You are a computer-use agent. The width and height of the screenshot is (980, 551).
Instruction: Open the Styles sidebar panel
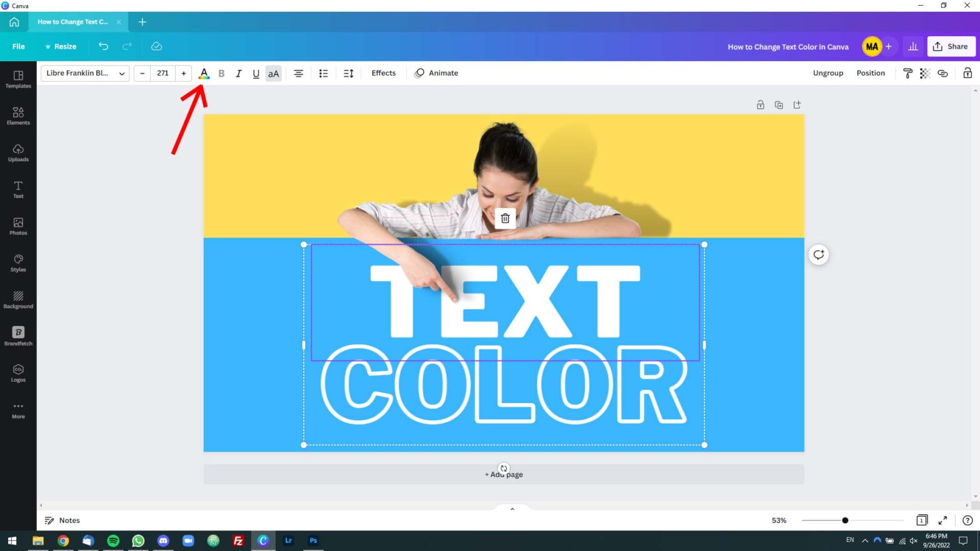point(18,263)
